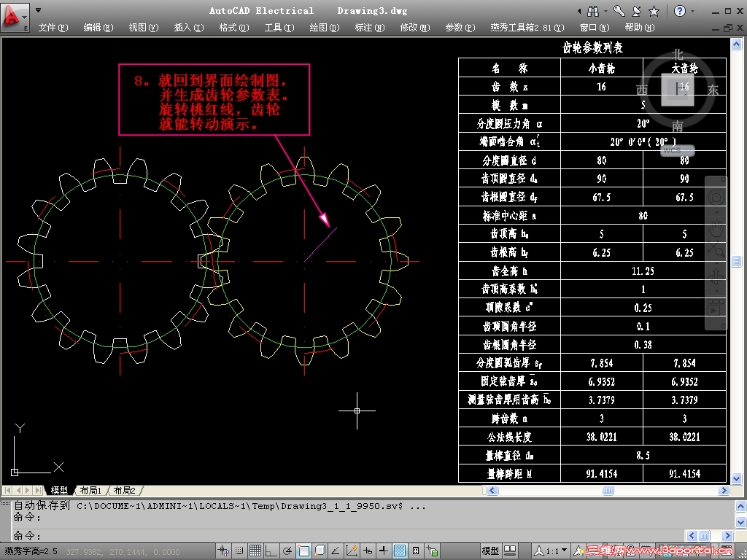Rotate ViewCube to 北 direction
The width and height of the screenshot is (747, 560).
coord(678,54)
